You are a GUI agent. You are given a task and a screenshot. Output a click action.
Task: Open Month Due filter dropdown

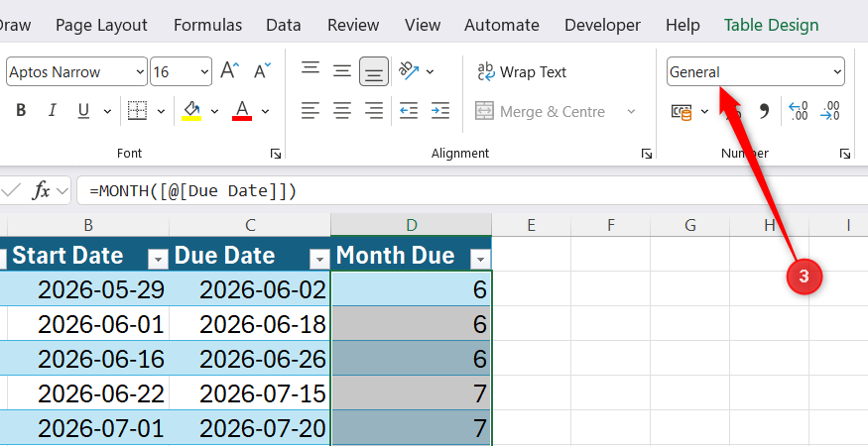click(x=480, y=259)
